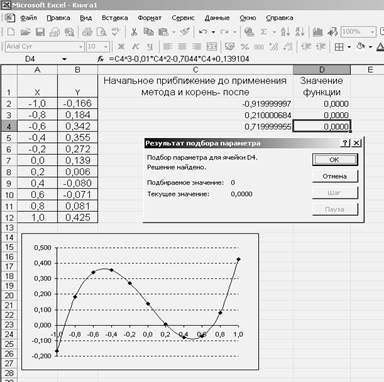
Task: Open the Сервис menu
Action: pyautogui.click(x=183, y=18)
